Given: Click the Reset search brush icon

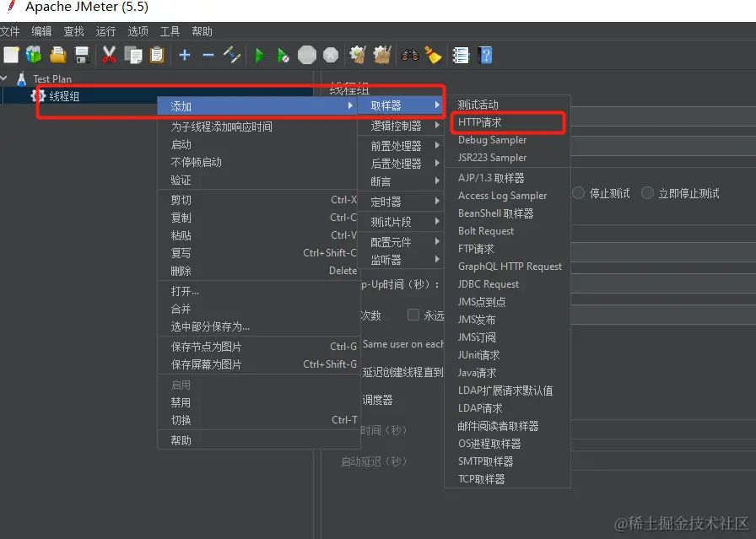Looking at the screenshot, I should click(434, 55).
